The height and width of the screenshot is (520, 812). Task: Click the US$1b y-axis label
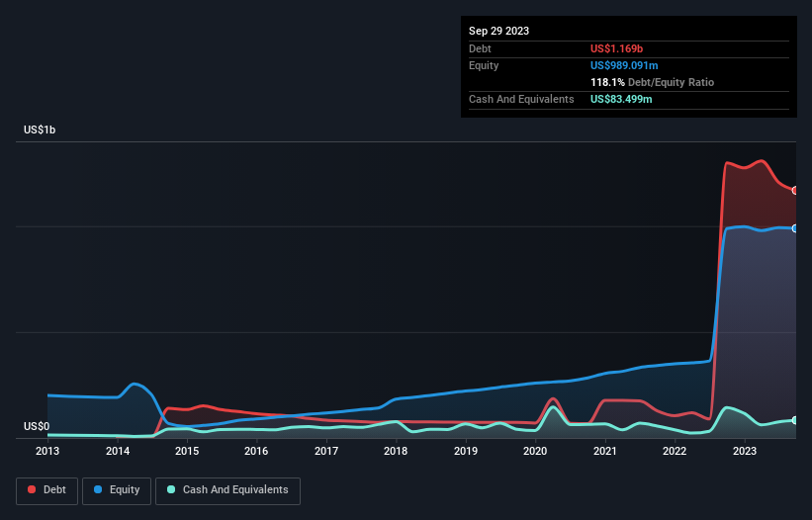(40, 130)
